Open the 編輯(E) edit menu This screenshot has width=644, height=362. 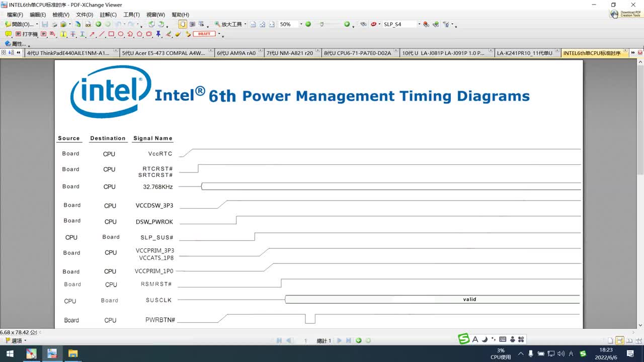point(38,15)
